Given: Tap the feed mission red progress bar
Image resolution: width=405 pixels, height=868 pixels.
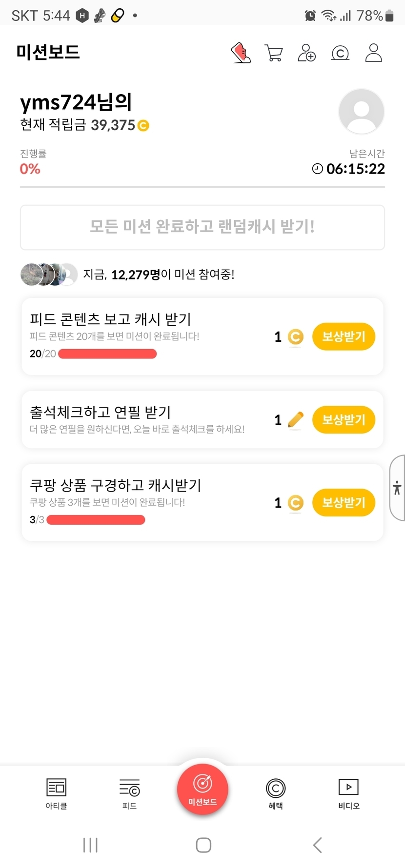Looking at the screenshot, I should [107, 354].
